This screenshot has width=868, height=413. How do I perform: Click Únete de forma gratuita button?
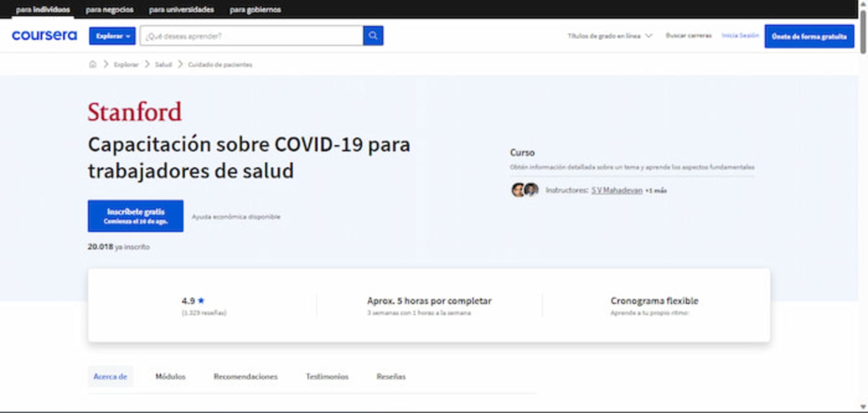(x=809, y=36)
